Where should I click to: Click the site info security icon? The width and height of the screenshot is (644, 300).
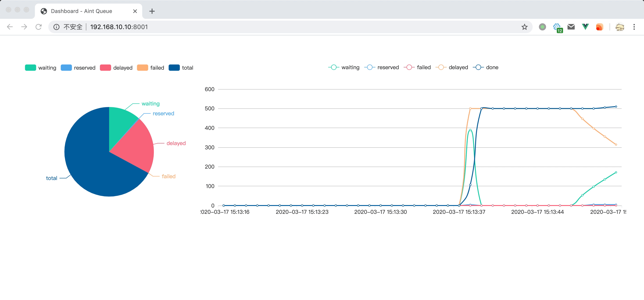click(x=57, y=27)
